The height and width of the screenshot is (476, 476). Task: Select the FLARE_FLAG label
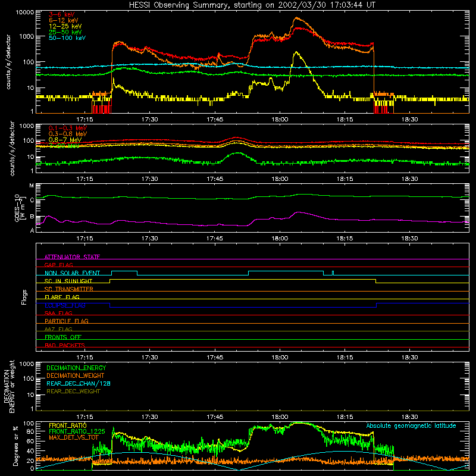[62, 297]
